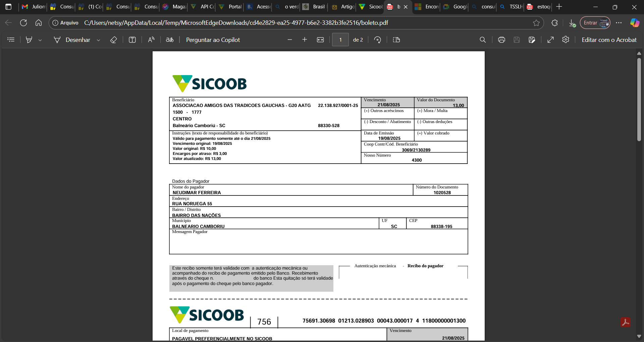Screen dimensions: 644x342
Task: Click the payer name NEUDIMAR FERREIRA
Action: (197, 193)
